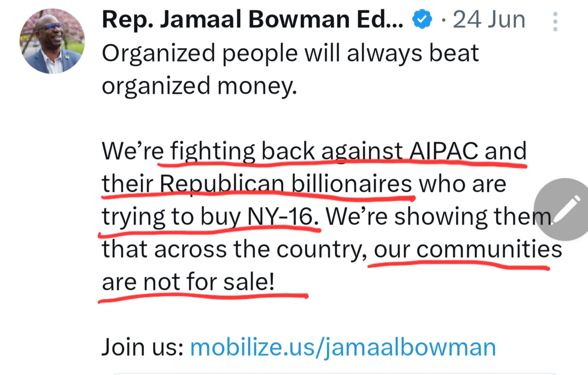
Task: Click the underlined "fighting back against AIPAC" phrase
Action: tap(323, 151)
